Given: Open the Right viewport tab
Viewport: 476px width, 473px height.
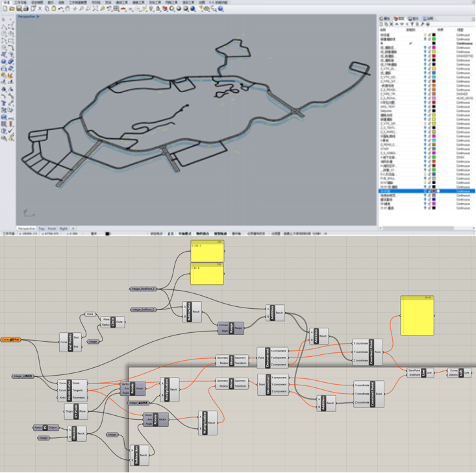Looking at the screenshot, I should coord(63,228).
